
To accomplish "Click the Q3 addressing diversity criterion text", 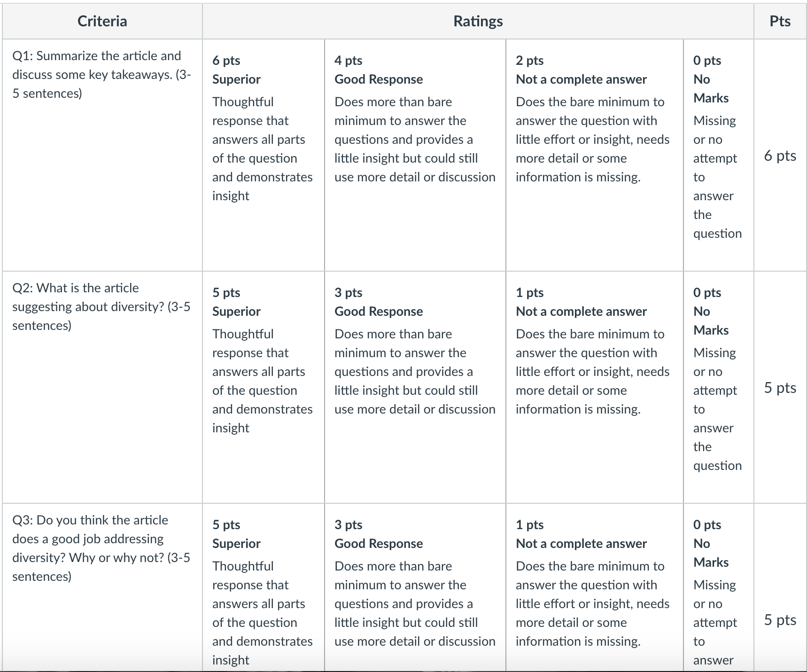I will click(x=101, y=548).
